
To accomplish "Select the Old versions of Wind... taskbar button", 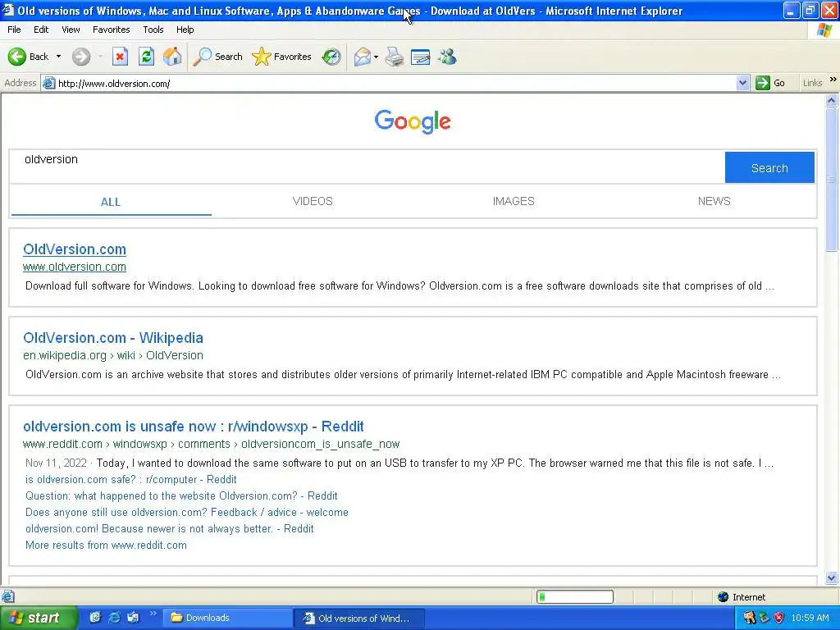I will click(359, 619).
